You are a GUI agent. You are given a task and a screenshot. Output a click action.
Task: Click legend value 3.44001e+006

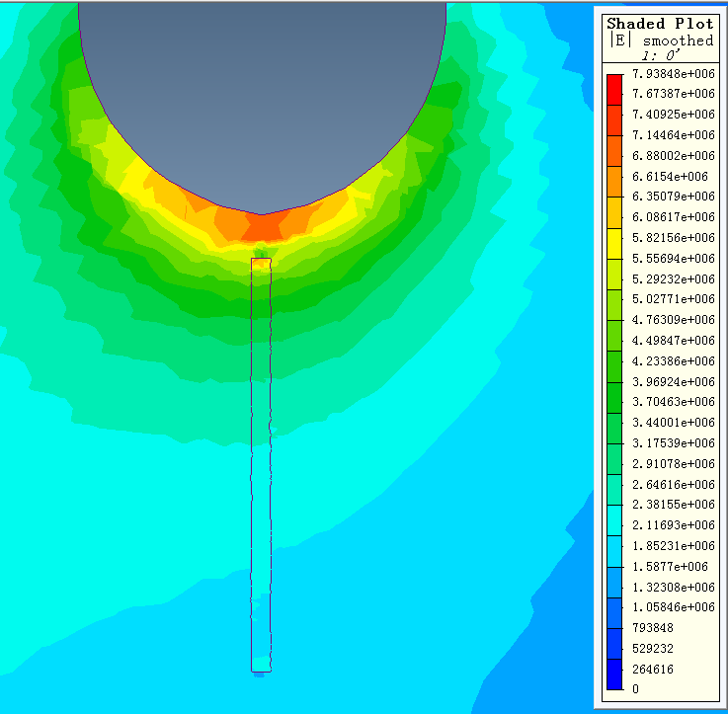point(674,422)
